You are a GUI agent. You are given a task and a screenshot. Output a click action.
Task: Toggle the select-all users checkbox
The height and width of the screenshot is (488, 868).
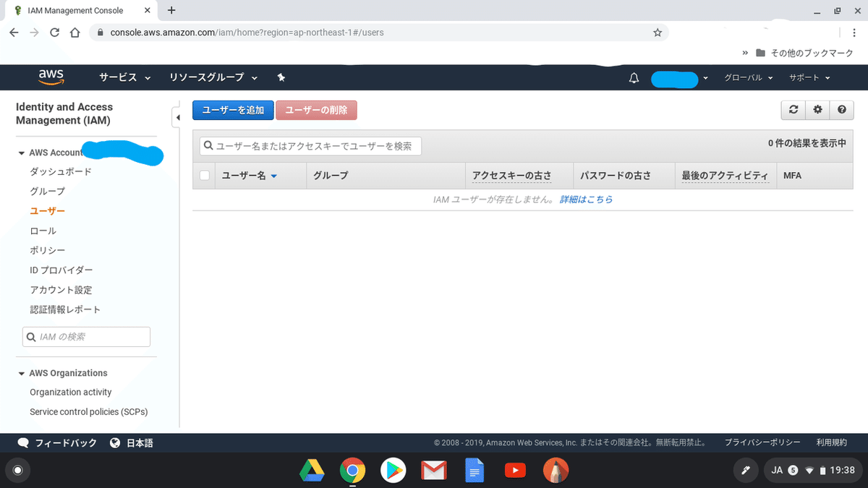205,175
